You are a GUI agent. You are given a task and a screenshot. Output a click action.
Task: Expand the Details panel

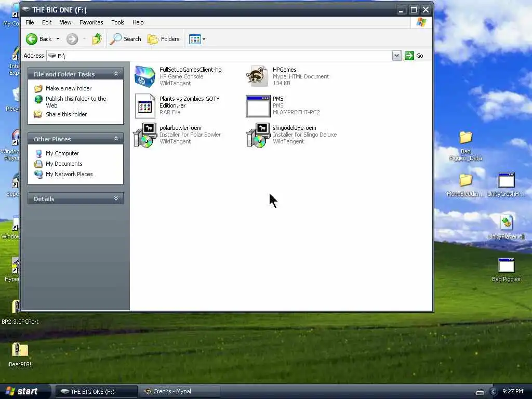point(116,198)
